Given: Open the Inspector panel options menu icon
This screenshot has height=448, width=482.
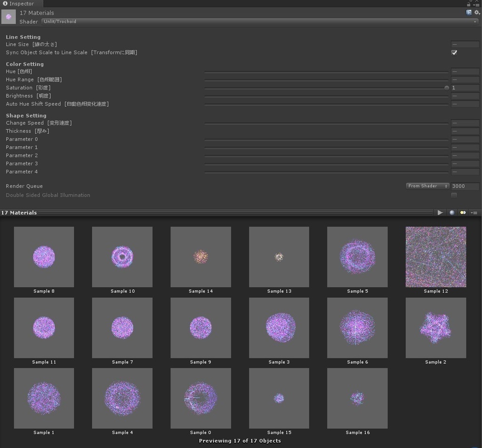Looking at the screenshot, I should 476,4.
